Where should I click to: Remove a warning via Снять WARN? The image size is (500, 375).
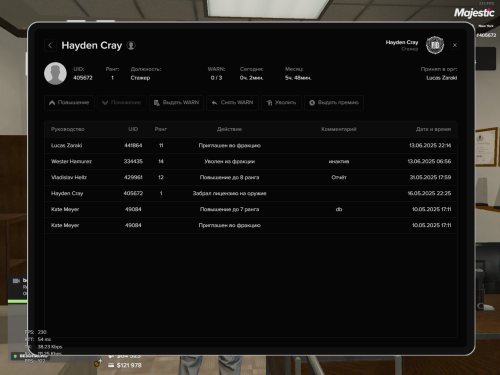(232, 103)
